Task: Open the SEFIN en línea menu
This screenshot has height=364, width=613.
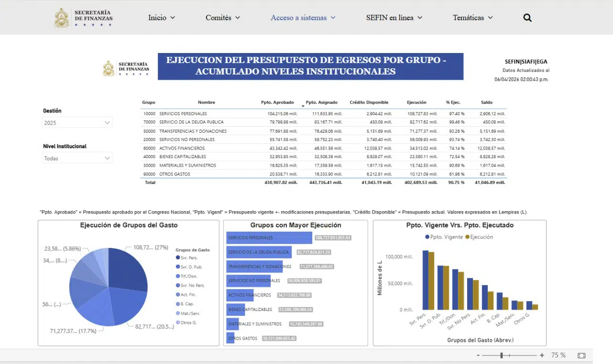Action: [x=394, y=18]
